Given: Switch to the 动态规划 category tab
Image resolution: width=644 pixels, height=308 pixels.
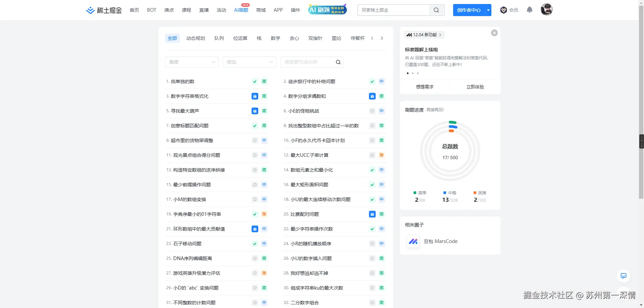Looking at the screenshot, I should pos(196,38).
